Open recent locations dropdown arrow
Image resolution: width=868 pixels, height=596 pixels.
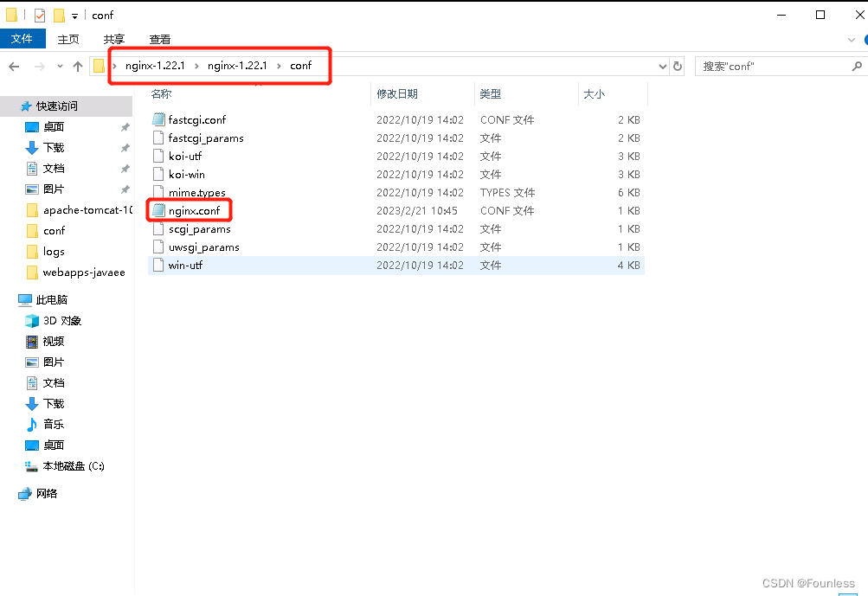pyautogui.click(x=60, y=67)
